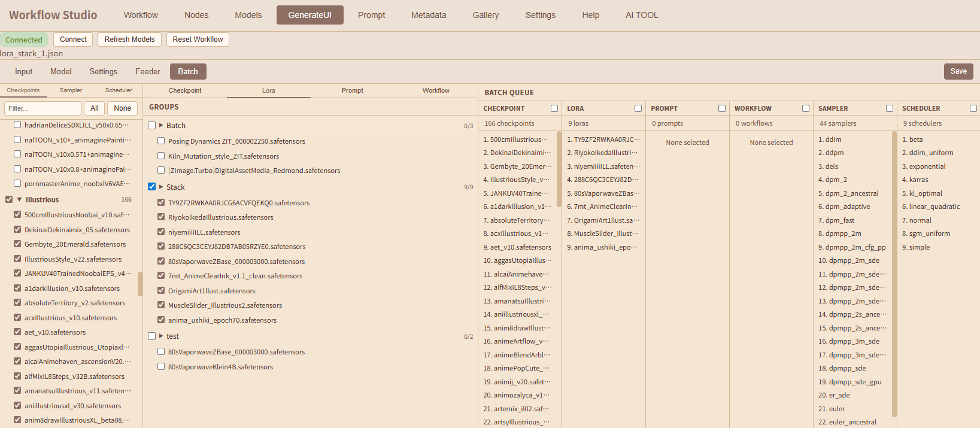Click the None selection button
The height and width of the screenshot is (428, 980).
coord(123,108)
